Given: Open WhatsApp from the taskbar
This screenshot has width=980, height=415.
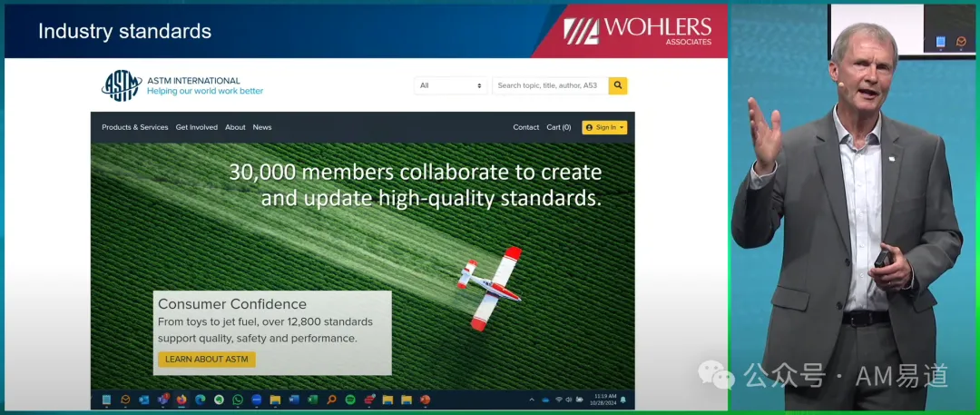Looking at the screenshot, I should 238,400.
